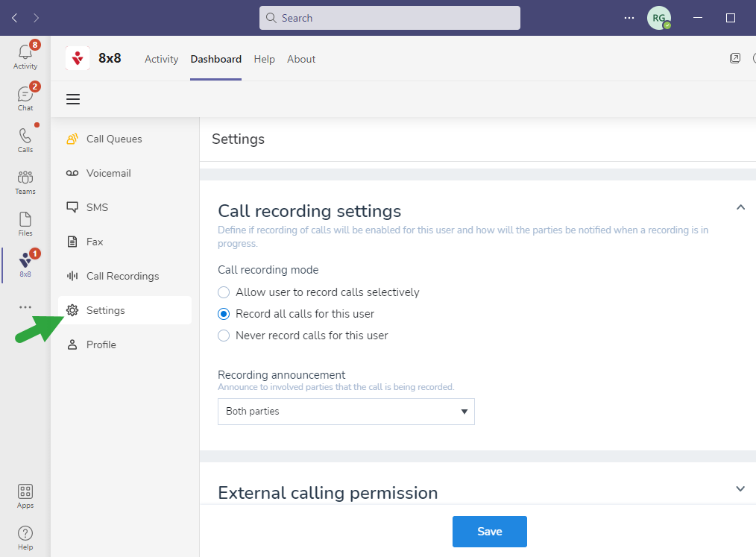This screenshot has height=557, width=756.
Task: Click the Search box in title bar
Action: click(390, 18)
